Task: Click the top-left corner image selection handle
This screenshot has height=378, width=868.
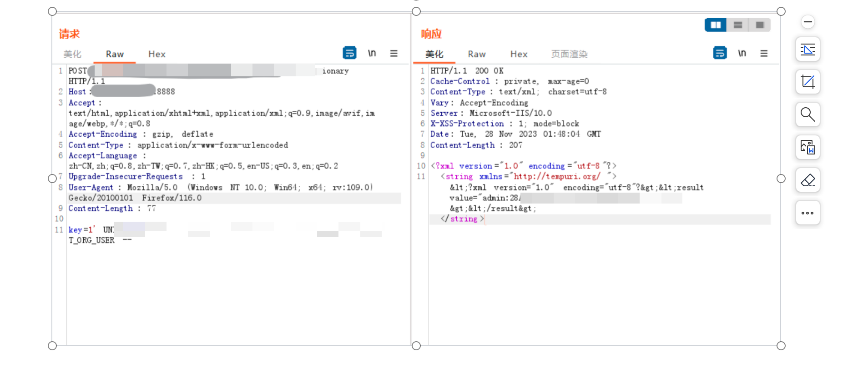Action: (52, 11)
